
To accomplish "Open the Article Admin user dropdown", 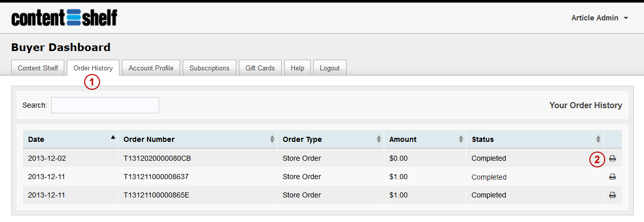I will pyautogui.click(x=600, y=18).
